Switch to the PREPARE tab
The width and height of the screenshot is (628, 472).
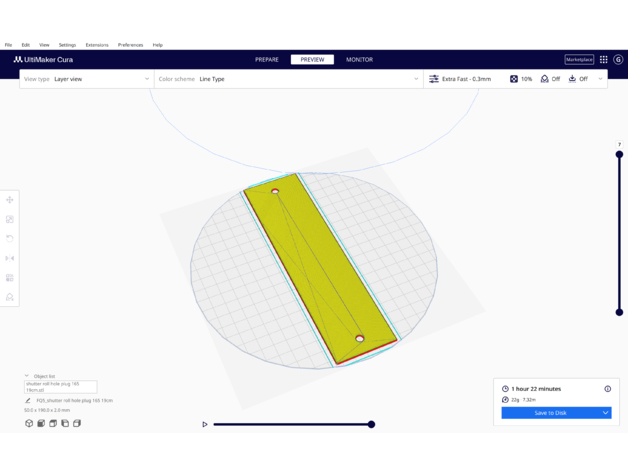pyautogui.click(x=267, y=60)
